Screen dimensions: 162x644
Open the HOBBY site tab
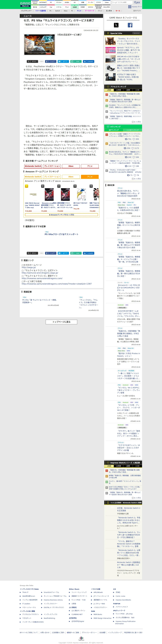point(83,7)
